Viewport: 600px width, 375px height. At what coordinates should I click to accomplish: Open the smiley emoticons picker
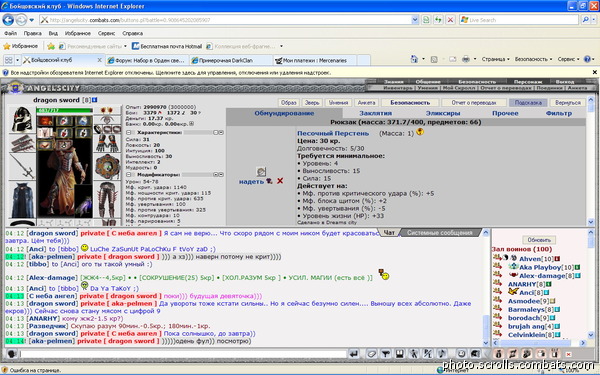[461, 354]
